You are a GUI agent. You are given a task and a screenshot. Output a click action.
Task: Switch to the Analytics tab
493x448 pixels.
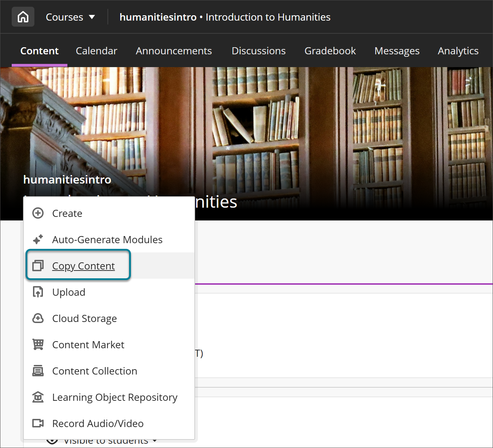[x=458, y=51]
